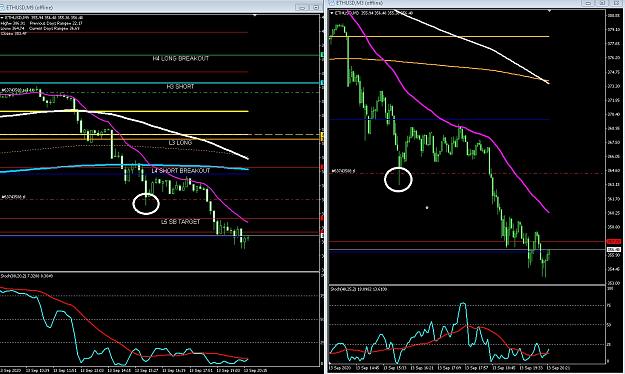Minimize the ETHUSD,M3 chart window

588,3
